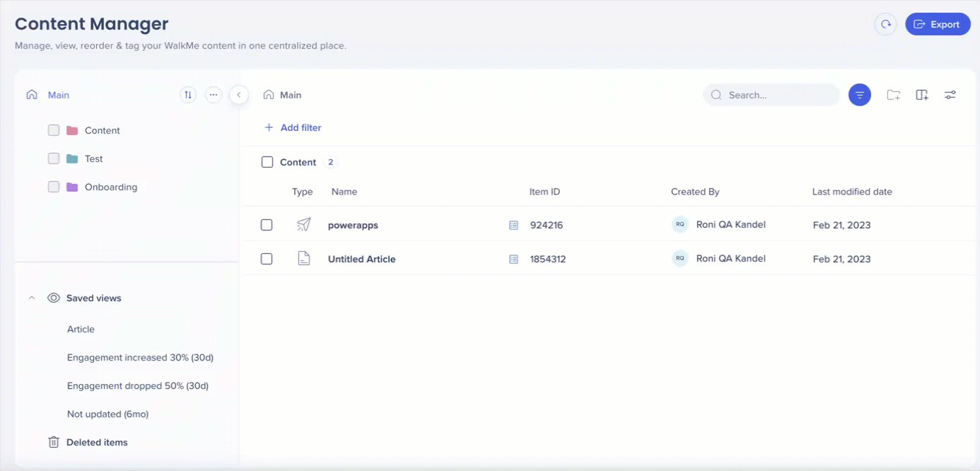Click the new folder icon
Image resolution: width=980 pixels, height=471 pixels.
tap(894, 95)
